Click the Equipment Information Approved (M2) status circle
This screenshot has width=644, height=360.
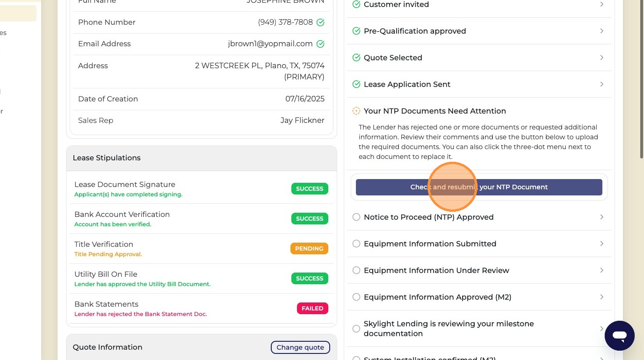(356, 297)
